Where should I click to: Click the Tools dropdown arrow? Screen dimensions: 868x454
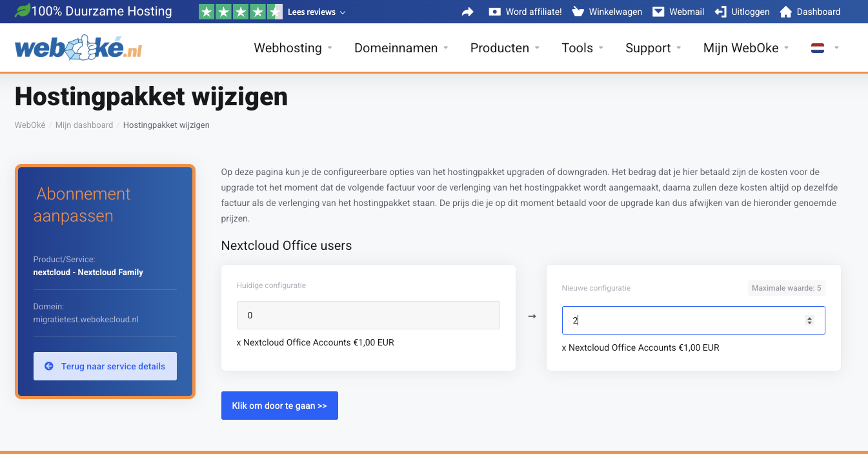[x=601, y=48]
